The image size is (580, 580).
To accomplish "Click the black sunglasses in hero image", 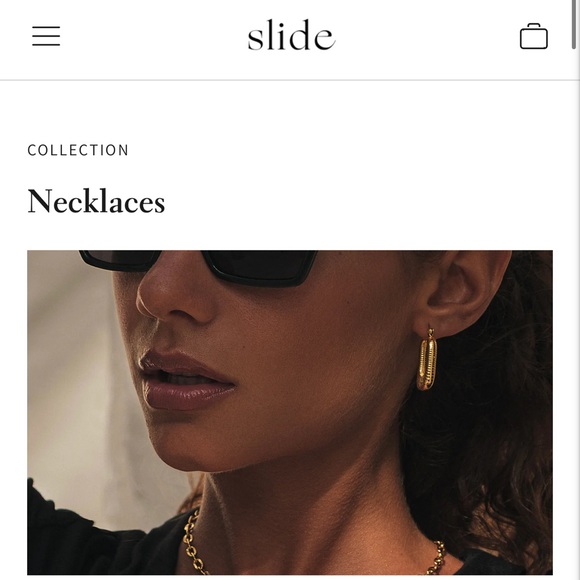I will [x=198, y=267].
